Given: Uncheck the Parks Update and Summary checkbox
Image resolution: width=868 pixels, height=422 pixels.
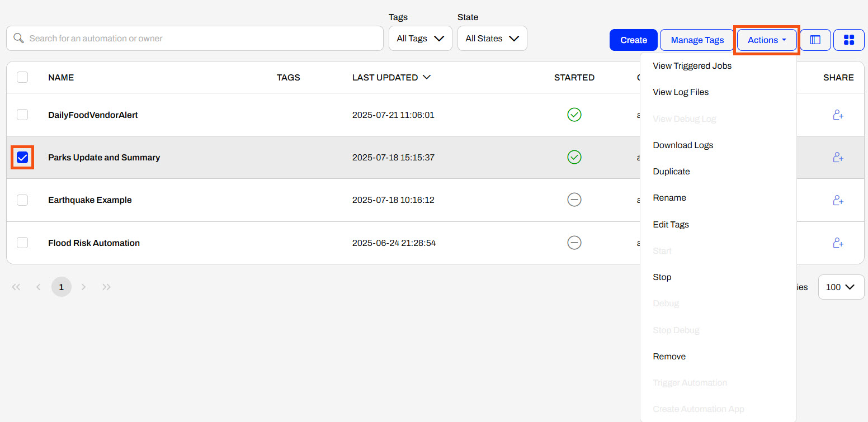Looking at the screenshot, I should click(22, 158).
